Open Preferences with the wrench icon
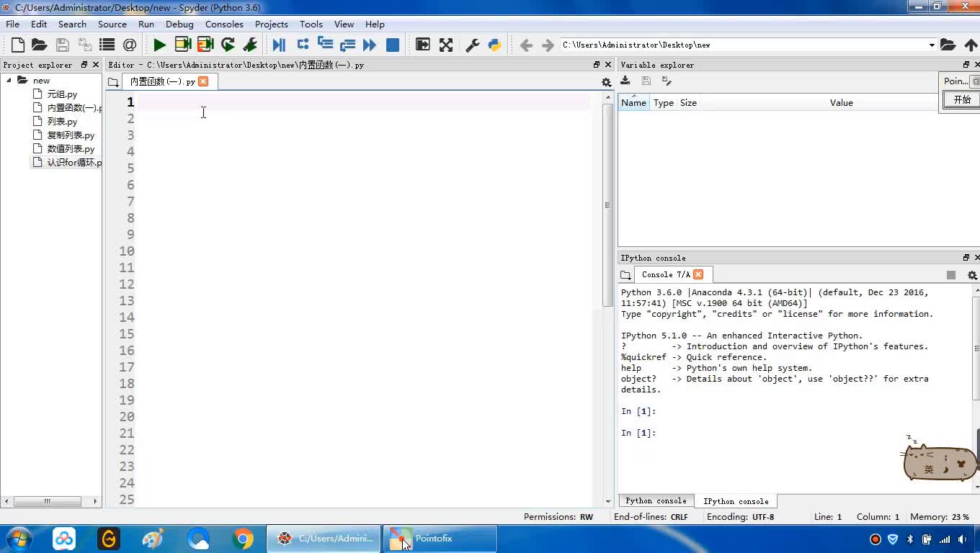Image resolution: width=980 pixels, height=553 pixels. click(x=473, y=45)
